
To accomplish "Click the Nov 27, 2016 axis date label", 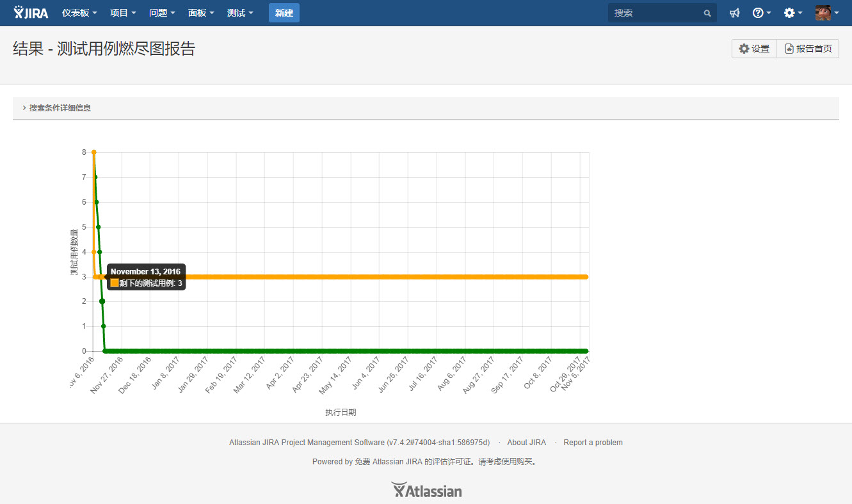I will [x=108, y=375].
